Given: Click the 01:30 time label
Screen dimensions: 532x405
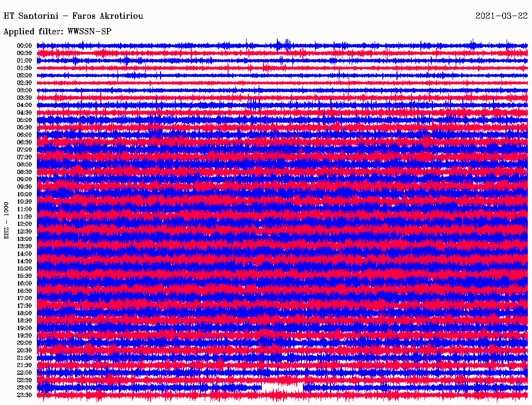Looking at the screenshot, I should click(24, 68).
